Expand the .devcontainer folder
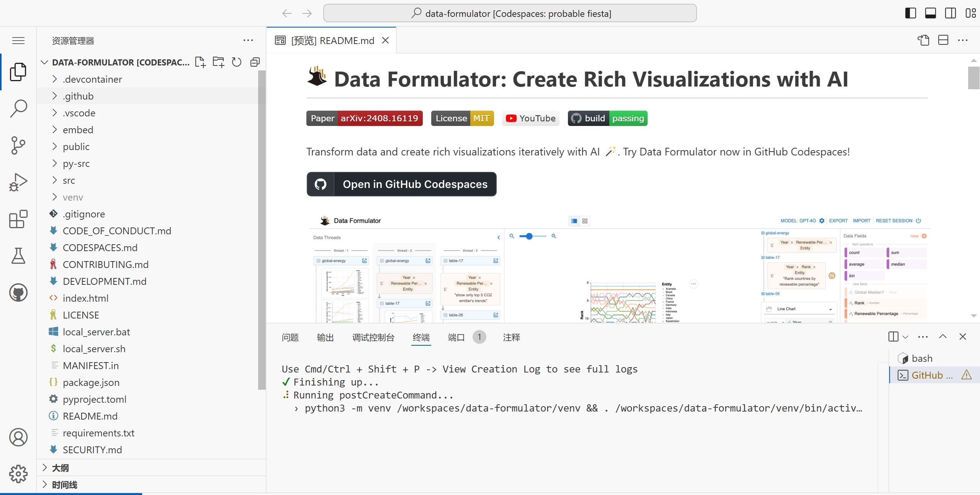Image resolution: width=980 pixels, height=495 pixels. point(151,79)
